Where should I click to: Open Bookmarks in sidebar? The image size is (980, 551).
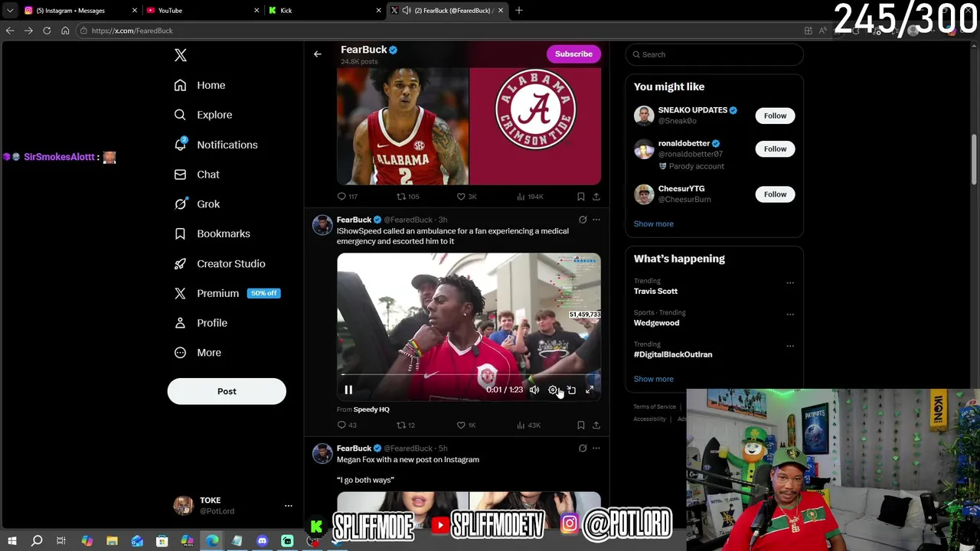pyautogui.click(x=212, y=233)
